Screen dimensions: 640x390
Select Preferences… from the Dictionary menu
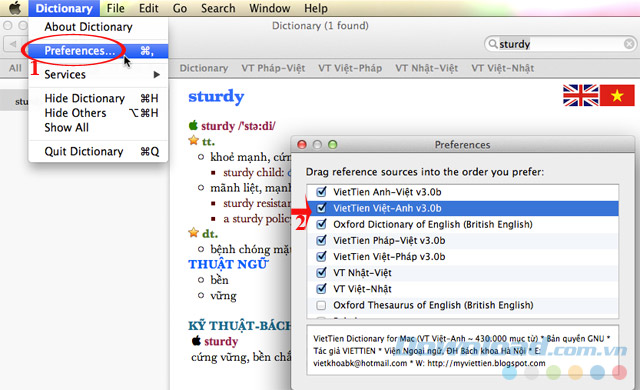[x=98, y=51]
